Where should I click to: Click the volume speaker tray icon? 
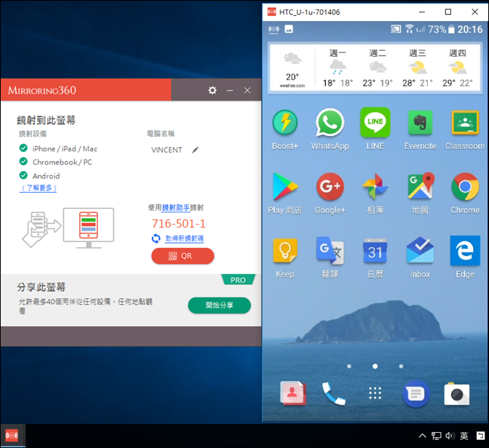pyautogui.click(x=450, y=436)
